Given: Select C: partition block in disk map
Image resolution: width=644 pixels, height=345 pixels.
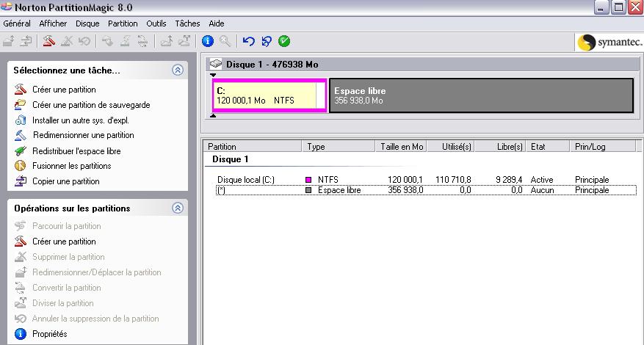Looking at the screenshot, I should pyautogui.click(x=269, y=95).
